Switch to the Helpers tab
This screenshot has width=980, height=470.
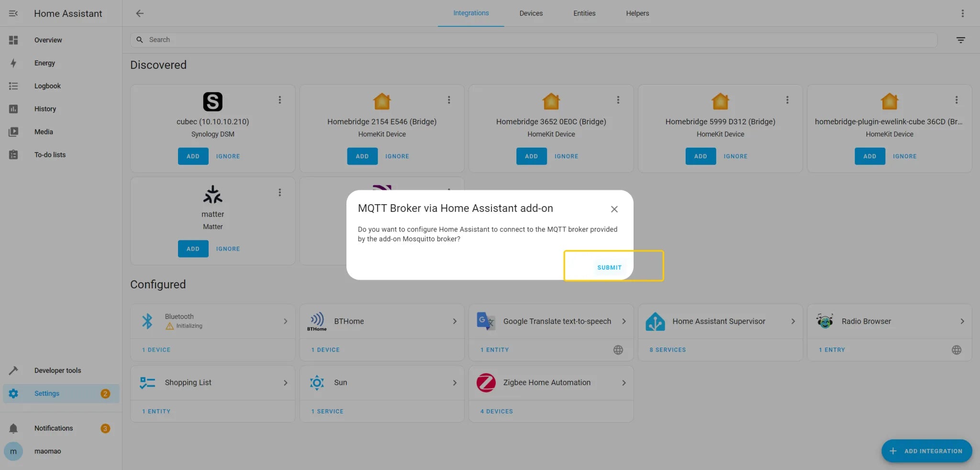tap(637, 13)
